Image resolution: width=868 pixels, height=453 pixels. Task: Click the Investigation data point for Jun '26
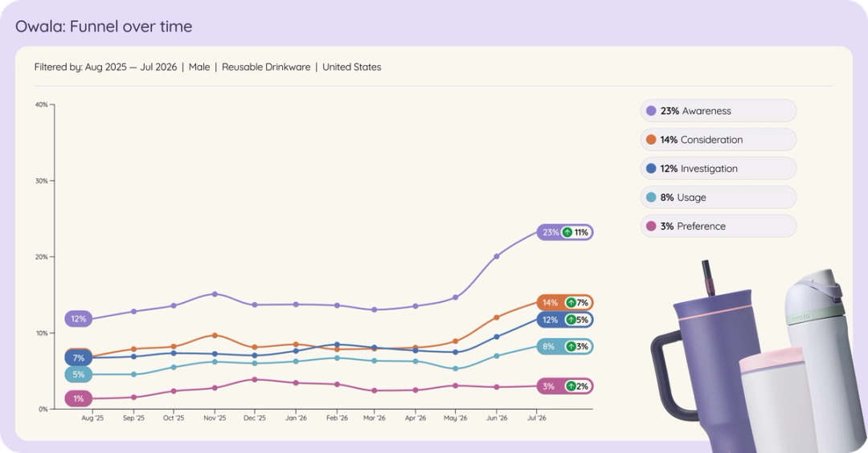(497, 337)
